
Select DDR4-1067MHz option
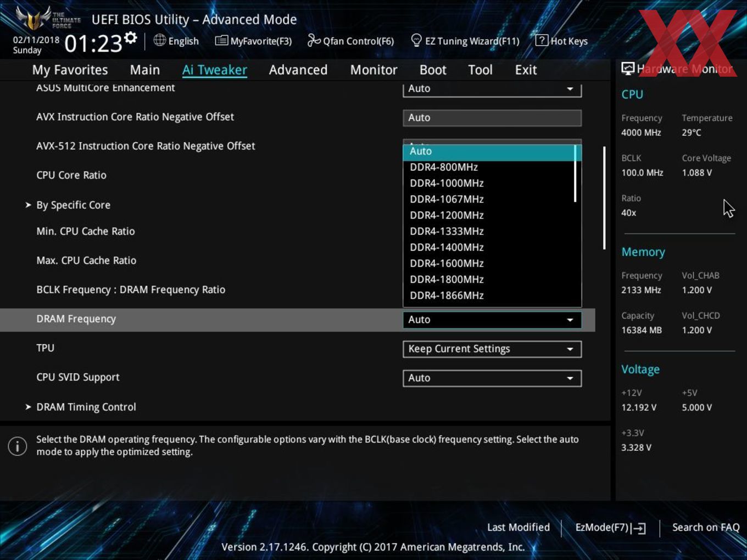pyautogui.click(x=488, y=199)
